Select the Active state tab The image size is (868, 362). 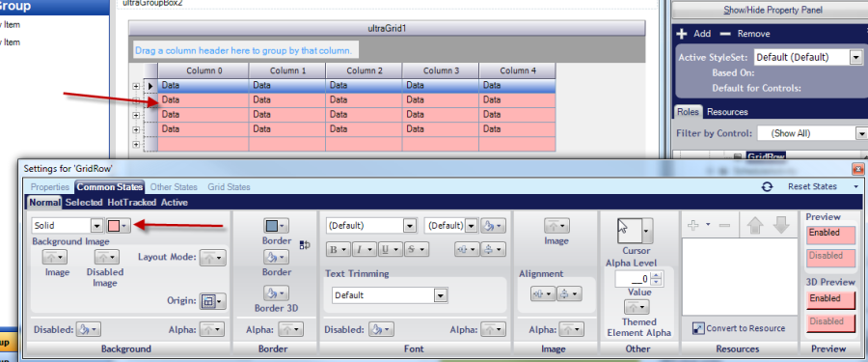(x=174, y=203)
